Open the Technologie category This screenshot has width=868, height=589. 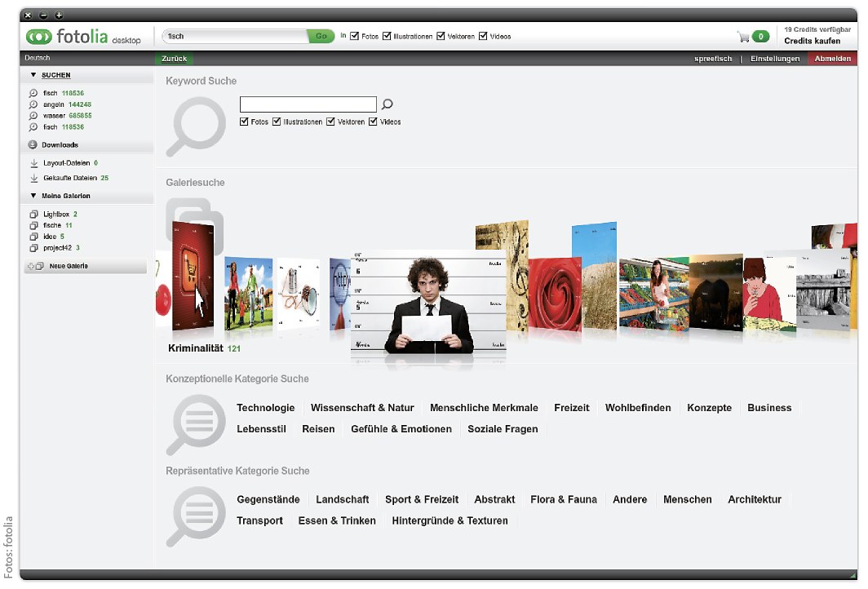[x=266, y=408]
